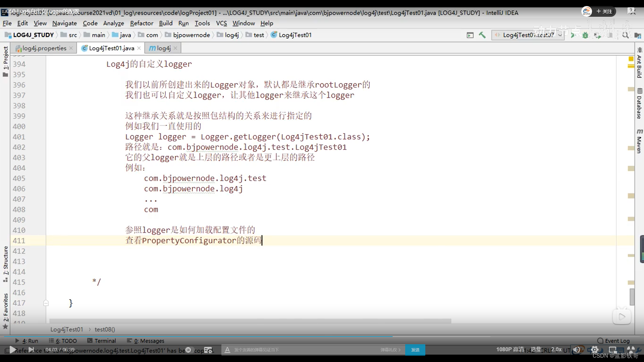Place cursor on line 411 PropertyConfigurator text
Screen dimensions: 644x362
pyautogui.click(x=189, y=241)
